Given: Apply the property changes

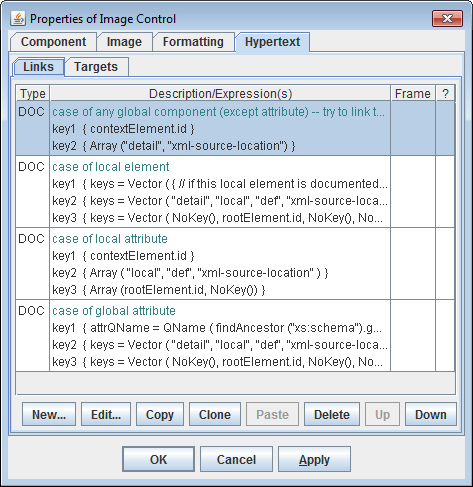Looking at the screenshot, I should coord(314,459).
